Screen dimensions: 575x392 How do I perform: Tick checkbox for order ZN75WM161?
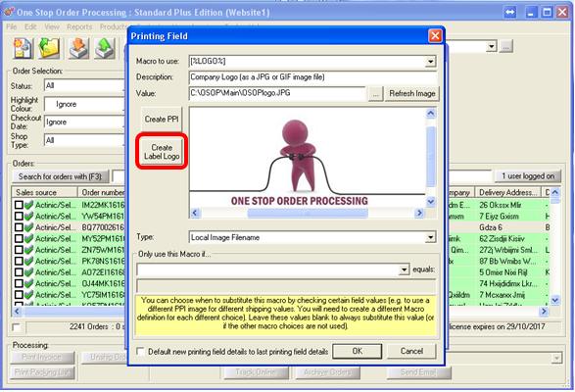[x=19, y=250]
